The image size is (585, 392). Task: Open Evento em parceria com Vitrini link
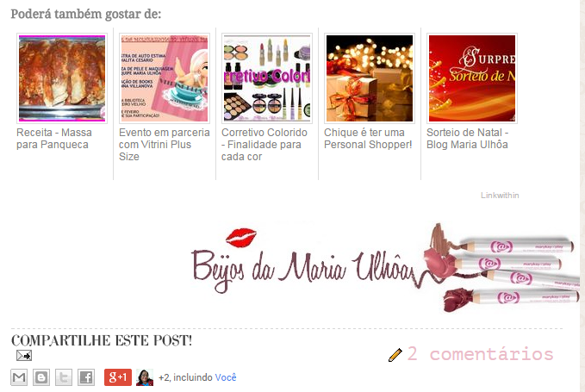click(x=165, y=145)
